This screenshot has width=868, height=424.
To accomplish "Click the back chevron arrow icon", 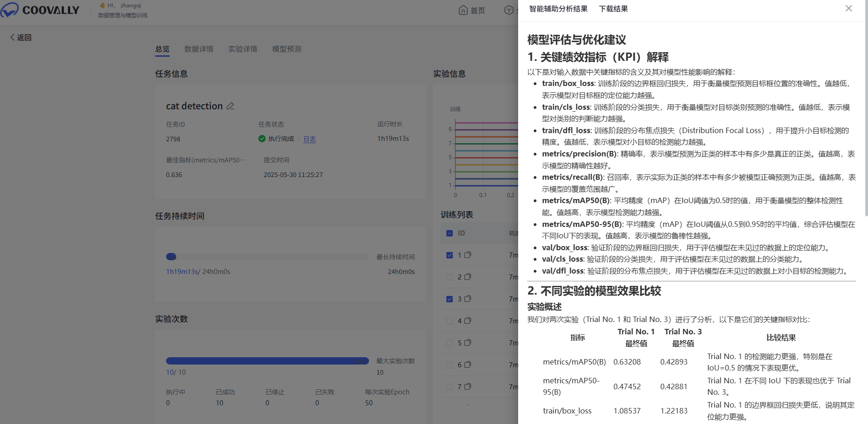I will [12, 38].
